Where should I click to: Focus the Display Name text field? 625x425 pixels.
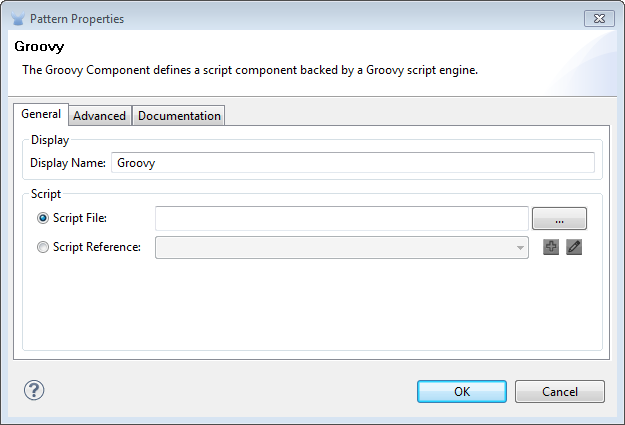352,162
